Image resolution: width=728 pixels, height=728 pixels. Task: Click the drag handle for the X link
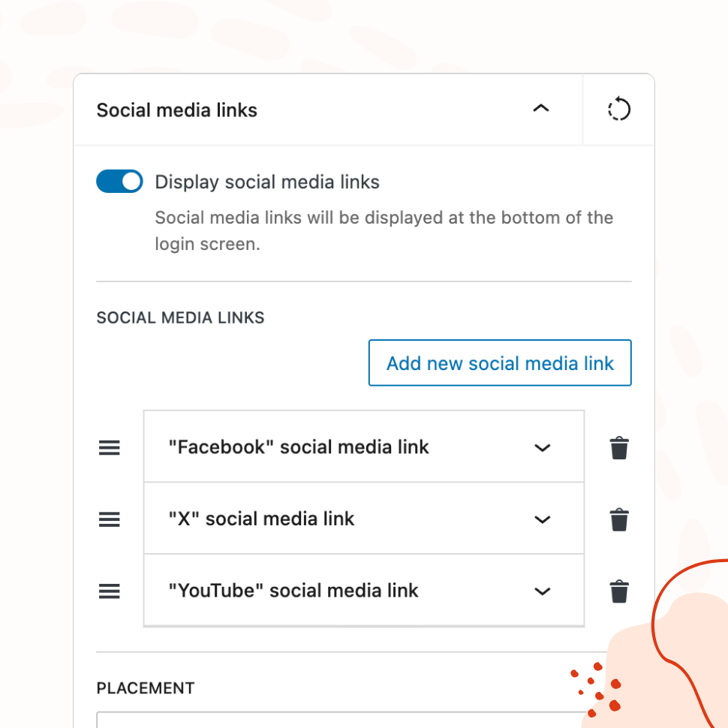[x=110, y=519]
